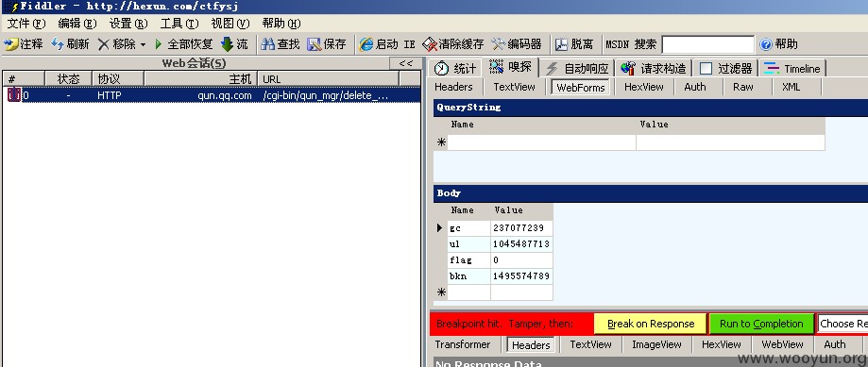Click the 查找 find binoculars icon
This screenshot has width=868, height=367.
[x=268, y=44]
